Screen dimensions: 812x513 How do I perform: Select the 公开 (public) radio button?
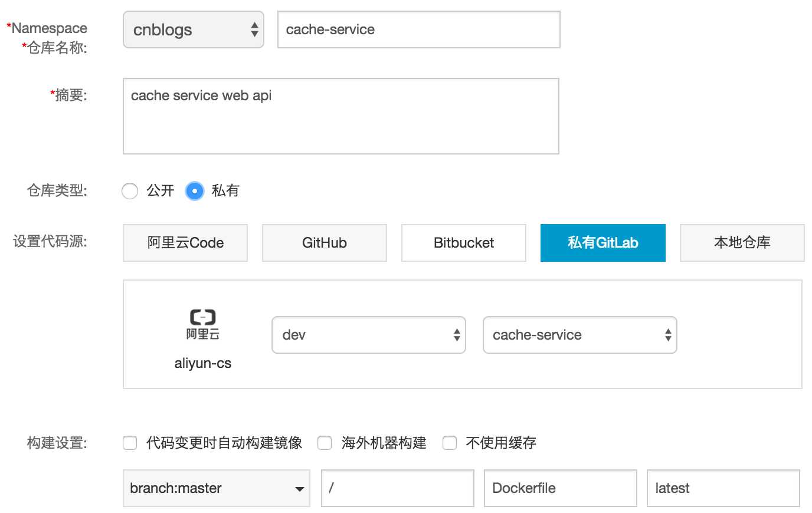130,191
